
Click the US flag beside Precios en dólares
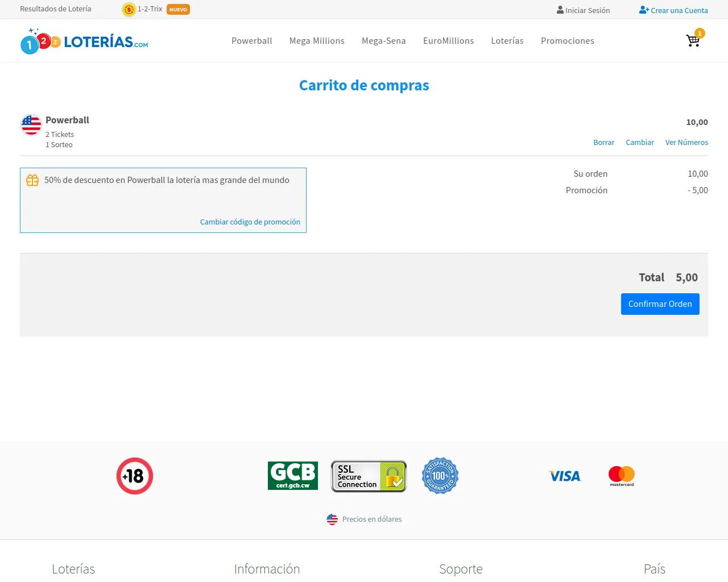[x=332, y=519]
